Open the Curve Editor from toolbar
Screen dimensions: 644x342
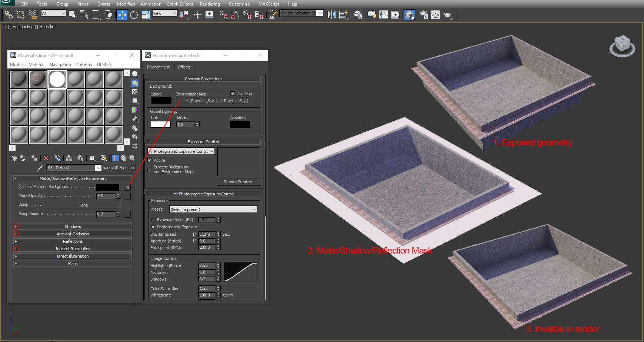pos(384,15)
